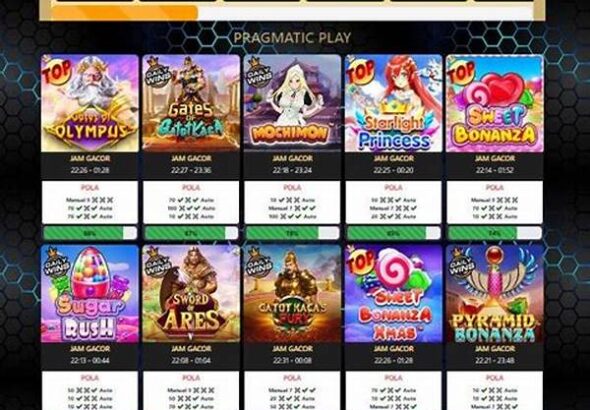Select the Sweet Bonanza game thumbnail
This screenshot has height=410, width=590.
494,103
